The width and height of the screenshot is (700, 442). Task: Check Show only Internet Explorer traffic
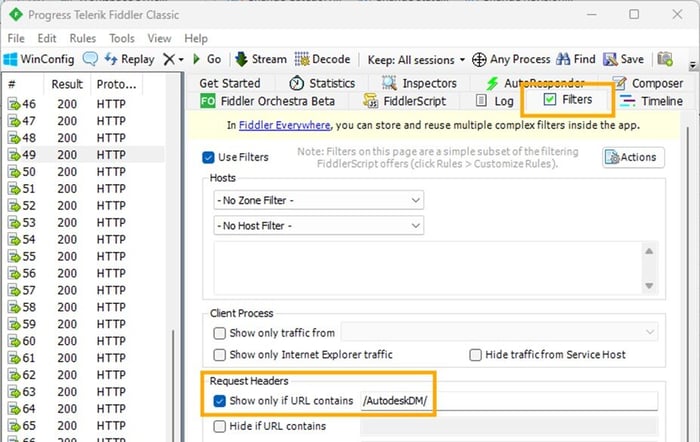click(219, 355)
